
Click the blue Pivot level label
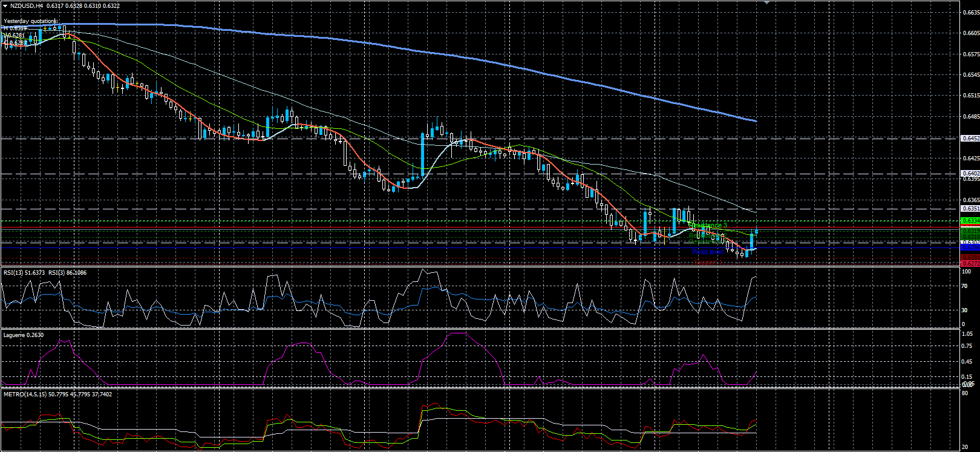(708, 252)
